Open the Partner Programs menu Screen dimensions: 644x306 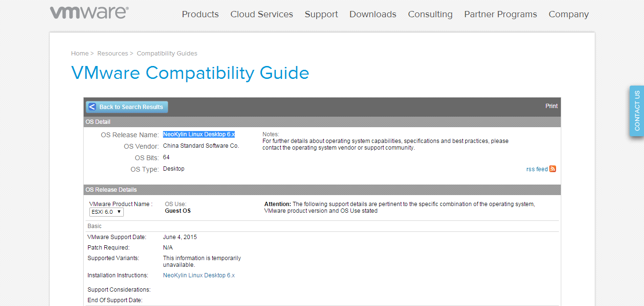pos(501,14)
